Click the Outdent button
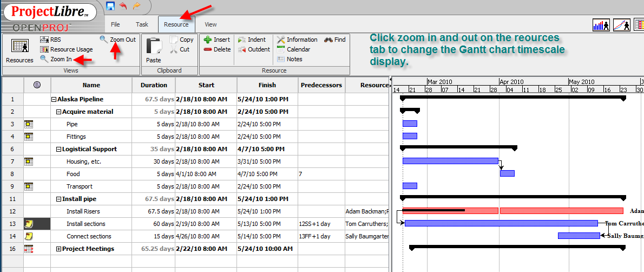Viewport: 644px width, 272px height. [254, 49]
